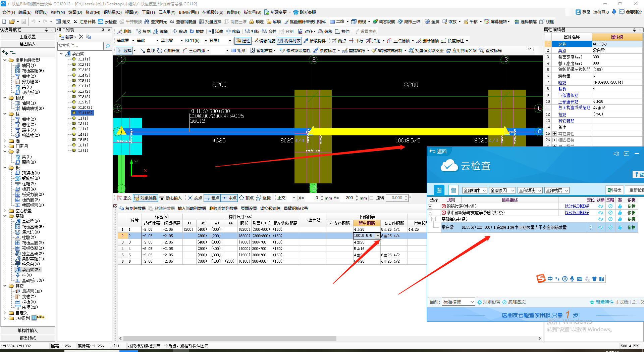Screen dimensions: 644x352
Task: Toggle 交点 intersection snap
Action: coord(195,198)
